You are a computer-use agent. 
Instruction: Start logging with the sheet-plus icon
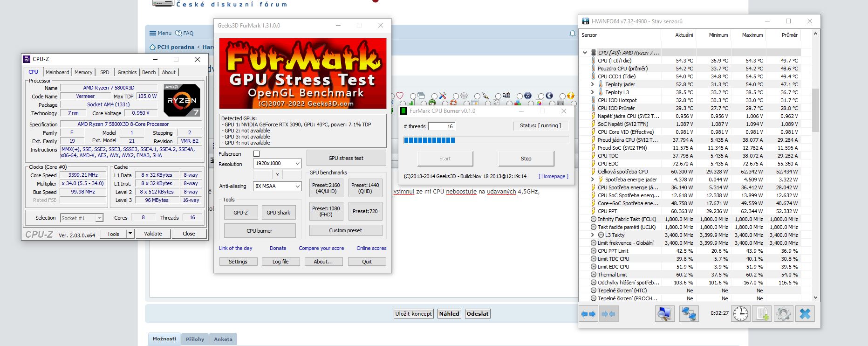[x=762, y=314]
